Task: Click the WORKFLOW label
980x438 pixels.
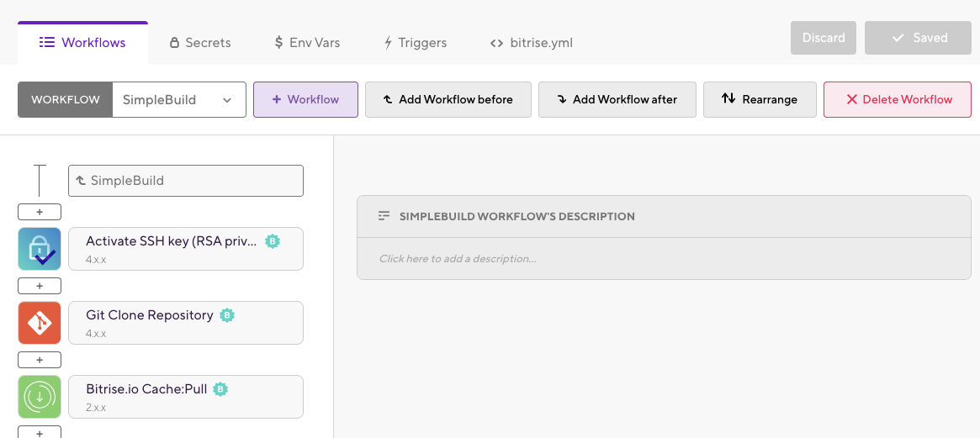Action: [x=65, y=99]
